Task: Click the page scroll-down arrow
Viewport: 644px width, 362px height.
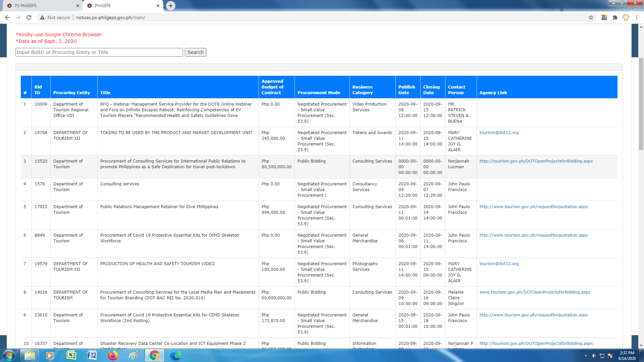Action: pos(641,346)
